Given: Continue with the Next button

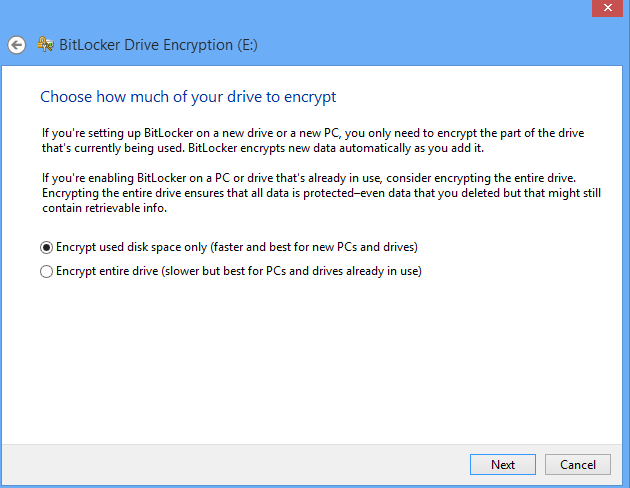Looking at the screenshot, I should [503, 465].
